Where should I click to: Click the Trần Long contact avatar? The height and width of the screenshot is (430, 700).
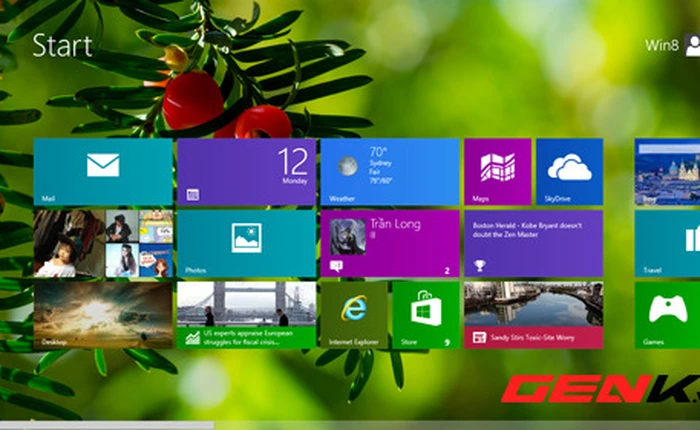tap(348, 237)
